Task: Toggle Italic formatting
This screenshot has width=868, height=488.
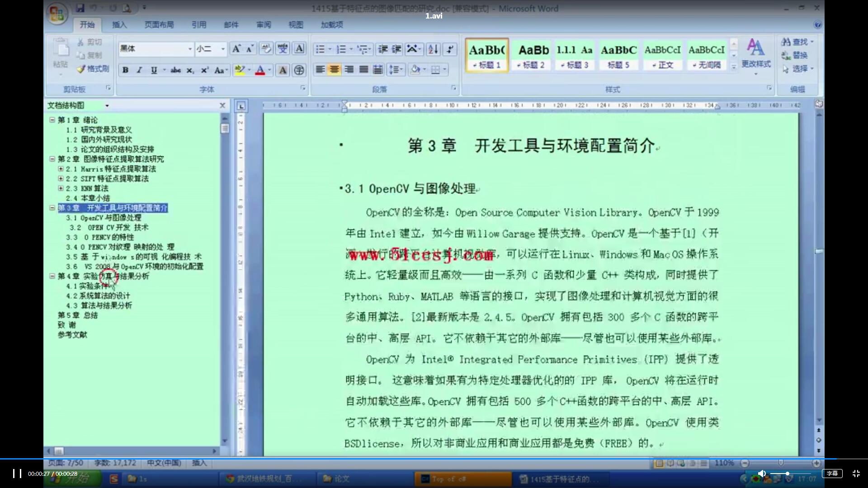Action: 139,70
